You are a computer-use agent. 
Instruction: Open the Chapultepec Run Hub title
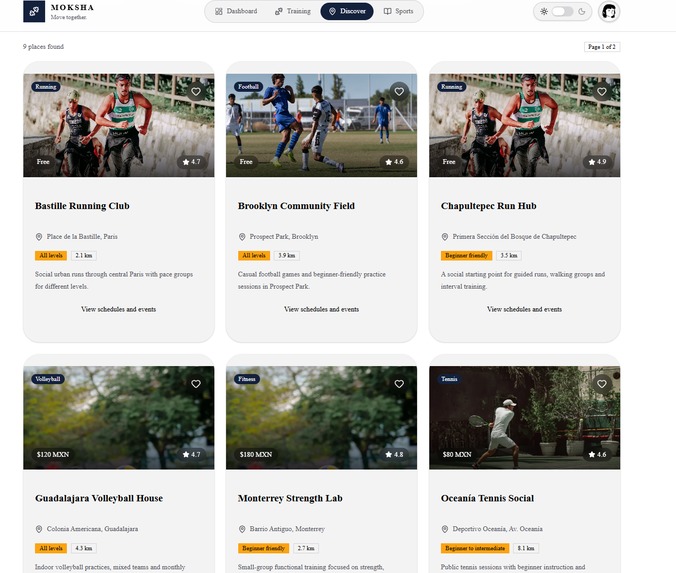pos(488,206)
